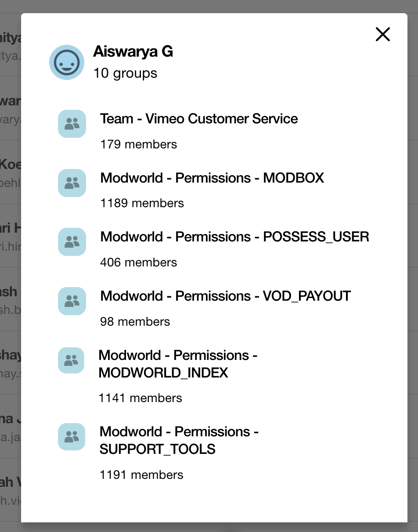Click the POSSESS_USER group icon
The image size is (418, 532).
[x=72, y=242]
